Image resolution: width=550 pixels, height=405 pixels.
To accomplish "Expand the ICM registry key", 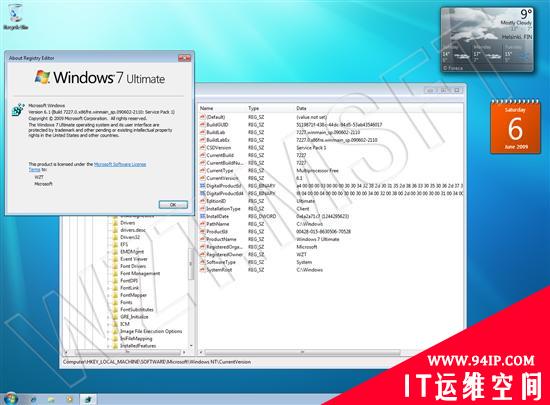I will (x=108, y=324).
